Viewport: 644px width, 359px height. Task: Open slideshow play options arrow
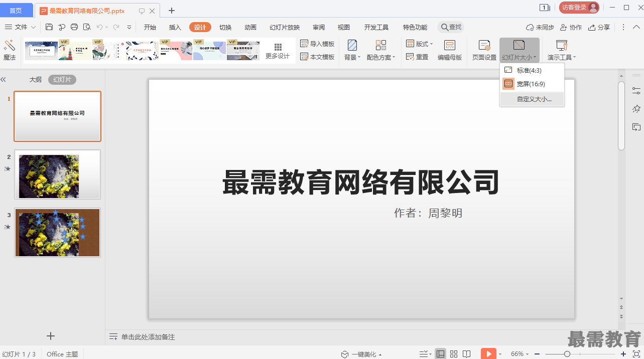pos(500,354)
